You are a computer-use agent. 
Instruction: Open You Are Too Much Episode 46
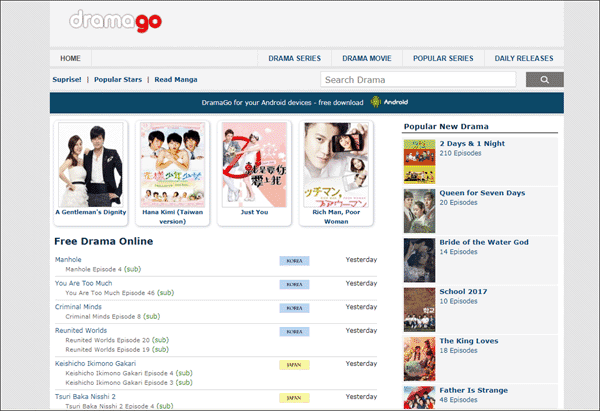[120, 293]
